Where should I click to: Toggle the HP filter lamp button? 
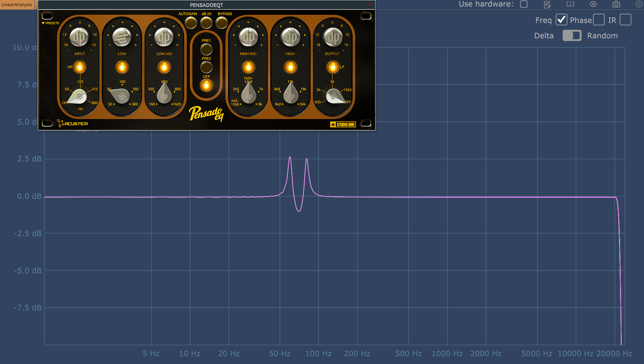[x=80, y=67]
